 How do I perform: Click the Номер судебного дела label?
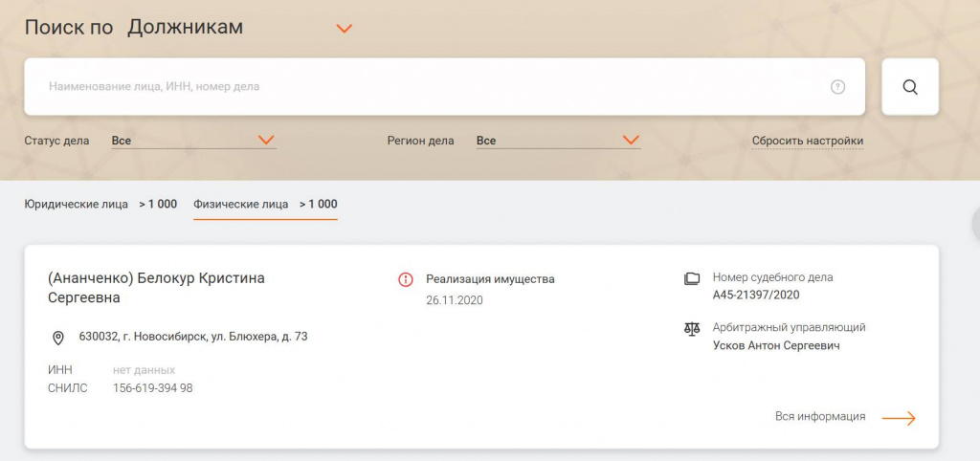point(772,277)
